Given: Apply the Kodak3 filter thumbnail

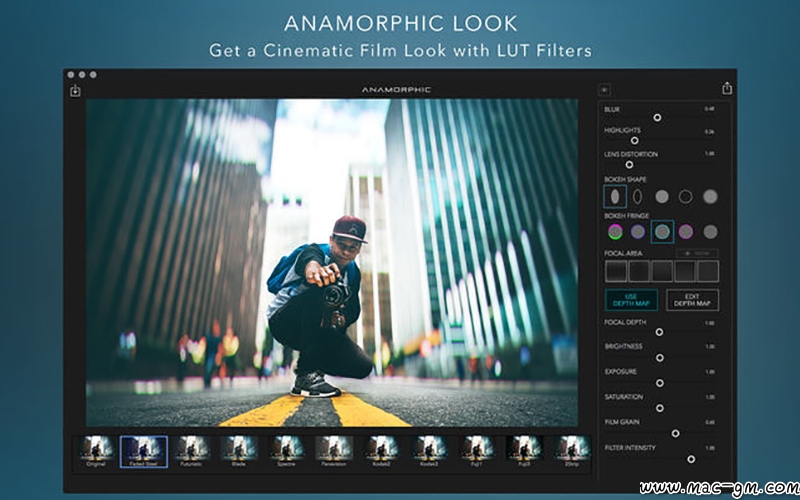Looking at the screenshot, I should 429,451.
